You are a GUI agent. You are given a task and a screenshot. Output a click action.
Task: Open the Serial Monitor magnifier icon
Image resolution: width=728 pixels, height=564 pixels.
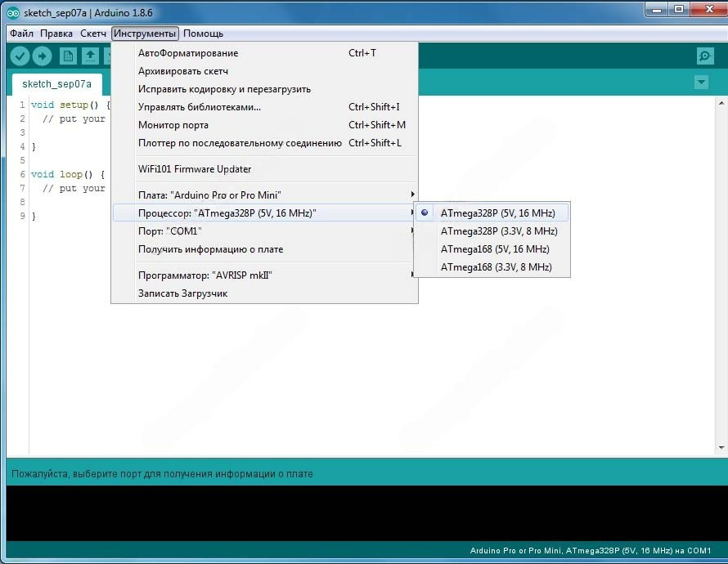tap(704, 56)
